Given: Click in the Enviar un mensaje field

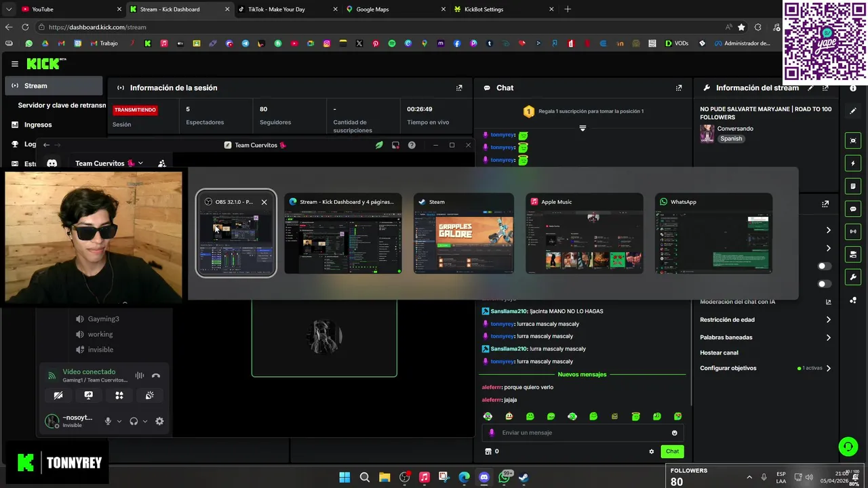Looking at the screenshot, I should 583,433.
